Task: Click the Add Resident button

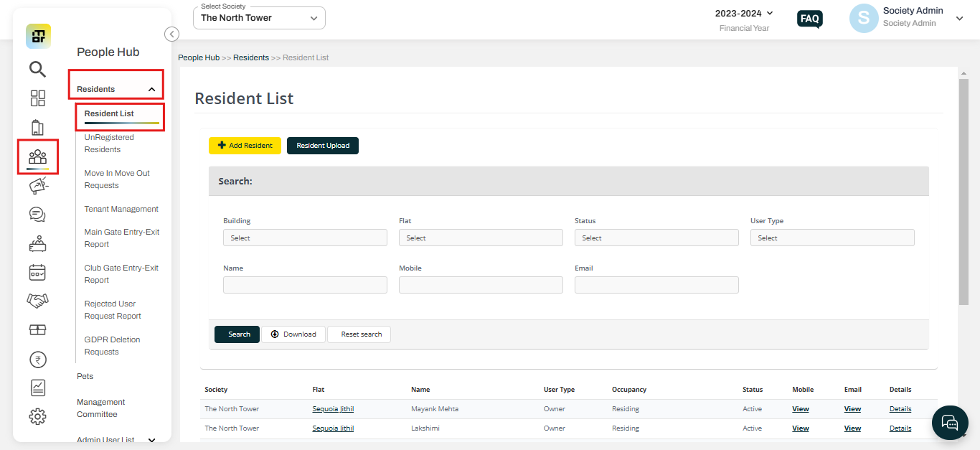Action: 245,145
